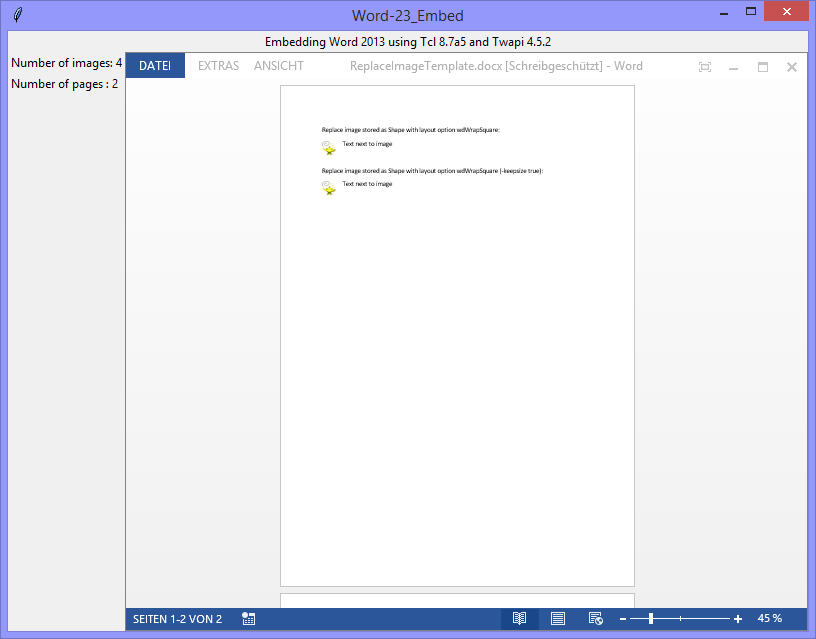Switch to Web Layout view
The height and width of the screenshot is (639, 816).
click(x=595, y=619)
